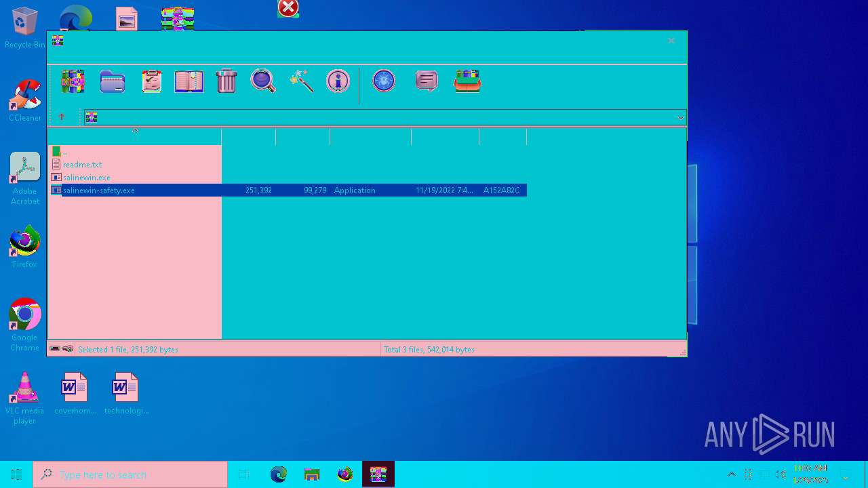Open Microsoft Edge desktop icon
This screenshot has height=488, width=868.
(x=75, y=17)
